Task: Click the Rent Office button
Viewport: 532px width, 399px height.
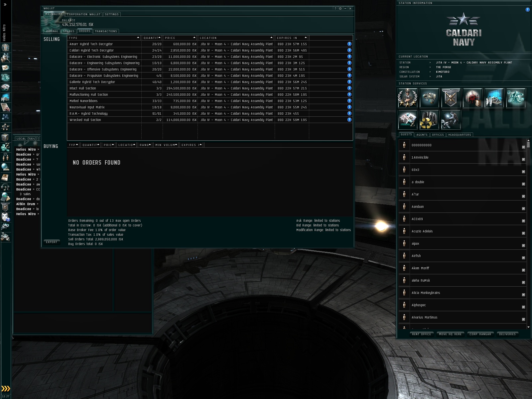Action: pos(421,334)
